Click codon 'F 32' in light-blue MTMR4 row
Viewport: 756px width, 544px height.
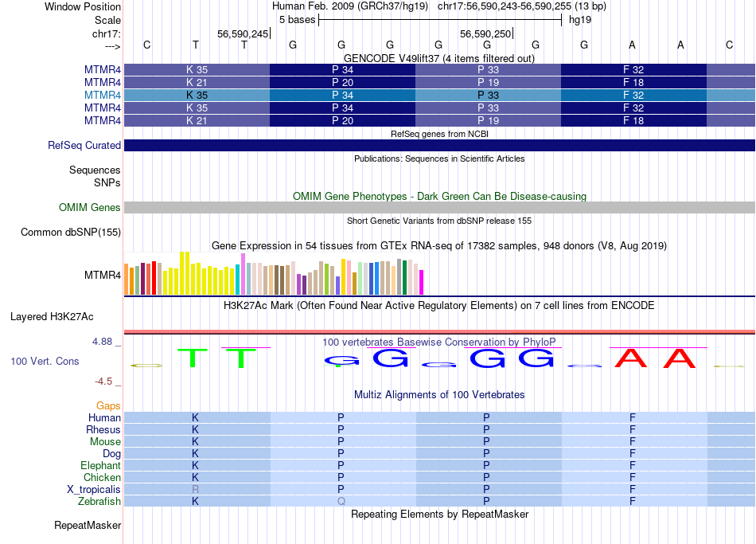tap(633, 95)
